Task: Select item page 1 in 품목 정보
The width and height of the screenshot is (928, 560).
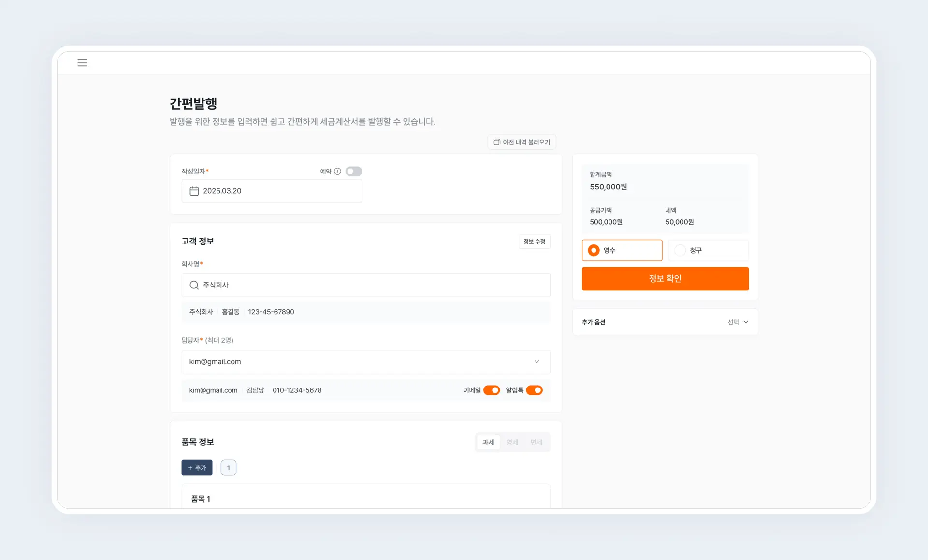Action: (x=228, y=468)
